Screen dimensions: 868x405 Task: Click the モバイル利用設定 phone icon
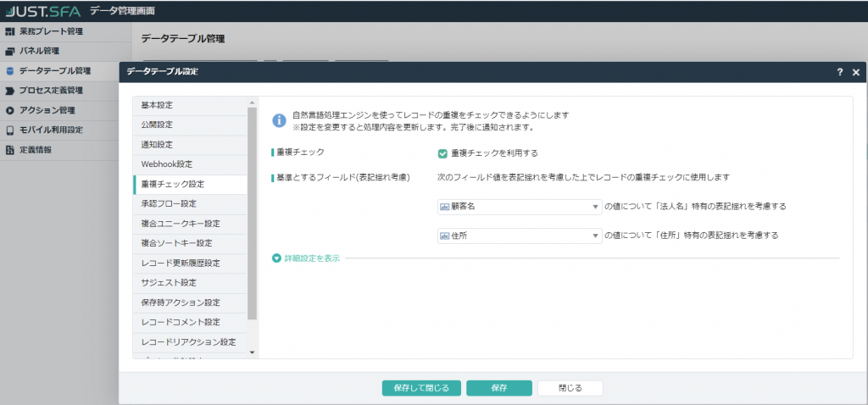tap(9, 130)
